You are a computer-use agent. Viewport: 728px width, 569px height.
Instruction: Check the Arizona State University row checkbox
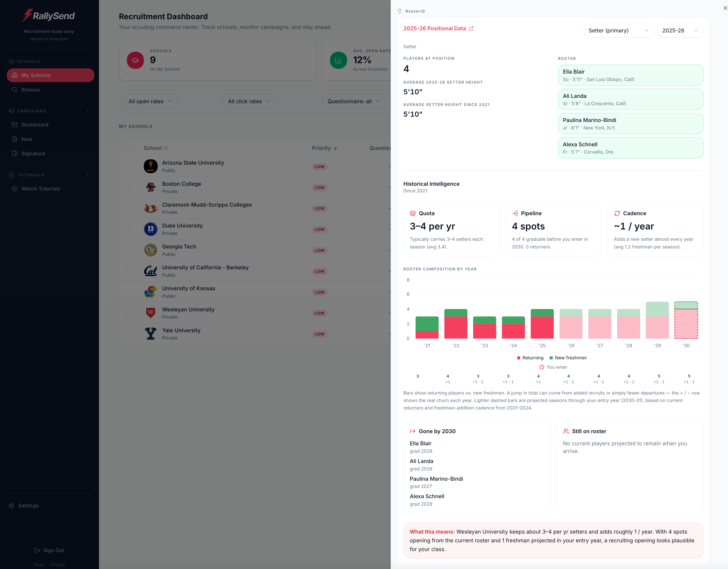point(128,166)
